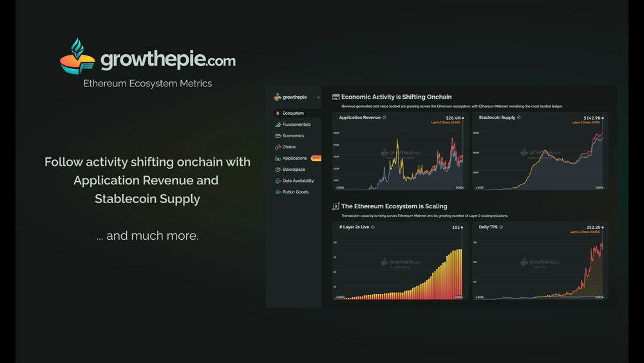This screenshot has width=644, height=363.
Task: Click the Applications icon in the sidebar
Action: pos(278,158)
